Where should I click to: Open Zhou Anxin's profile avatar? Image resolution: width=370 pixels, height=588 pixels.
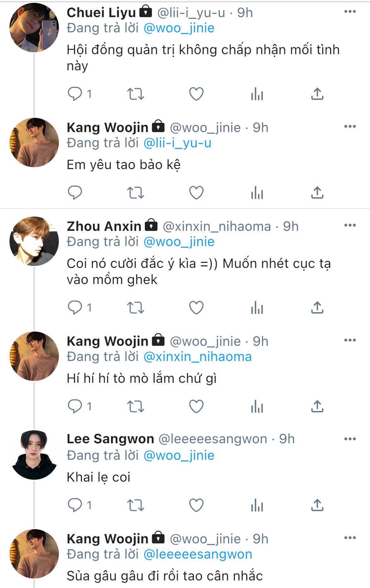click(x=34, y=241)
